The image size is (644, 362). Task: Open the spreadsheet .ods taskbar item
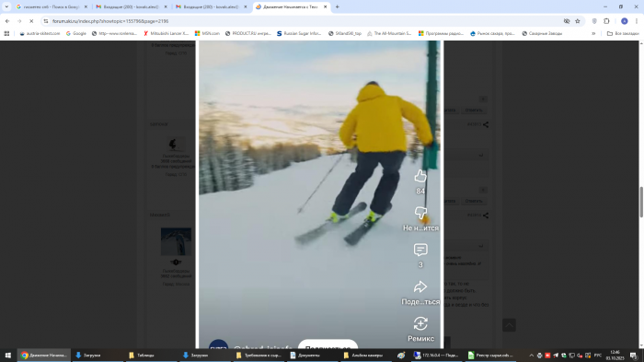490,355
